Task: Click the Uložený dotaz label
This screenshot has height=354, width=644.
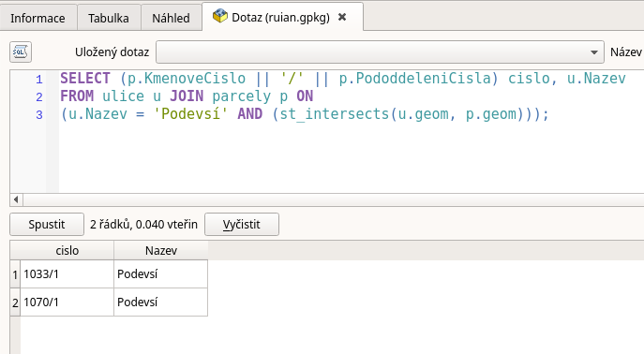Action: [x=112, y=52]
